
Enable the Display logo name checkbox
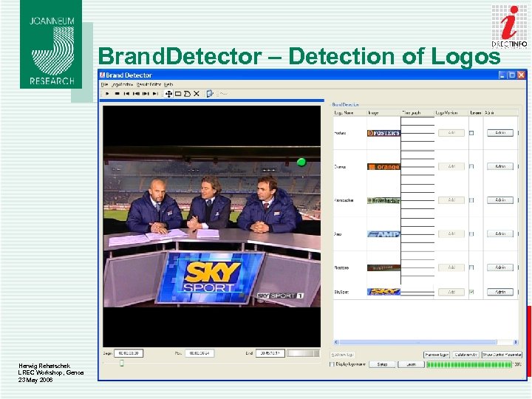(x=332, y=364)
